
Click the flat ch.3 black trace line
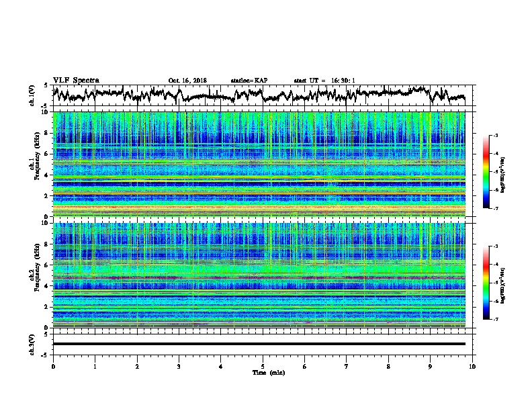pyautogui.click(x=259, y=344)
